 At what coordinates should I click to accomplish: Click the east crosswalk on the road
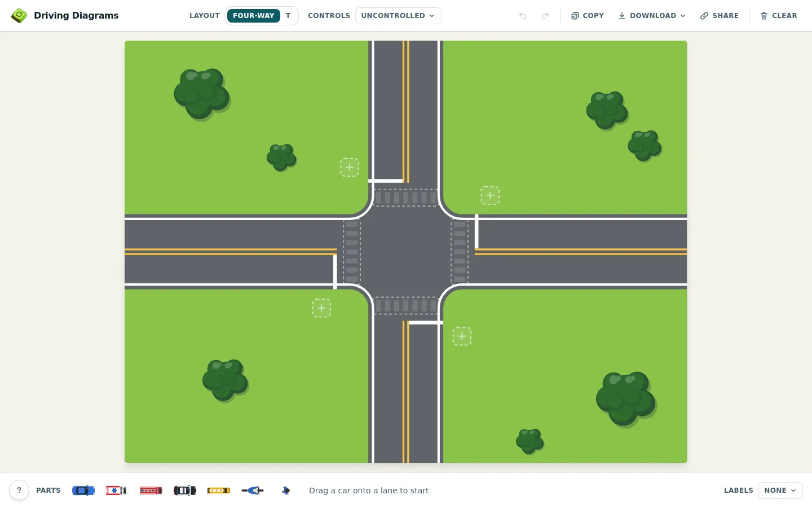pos(460,252)
